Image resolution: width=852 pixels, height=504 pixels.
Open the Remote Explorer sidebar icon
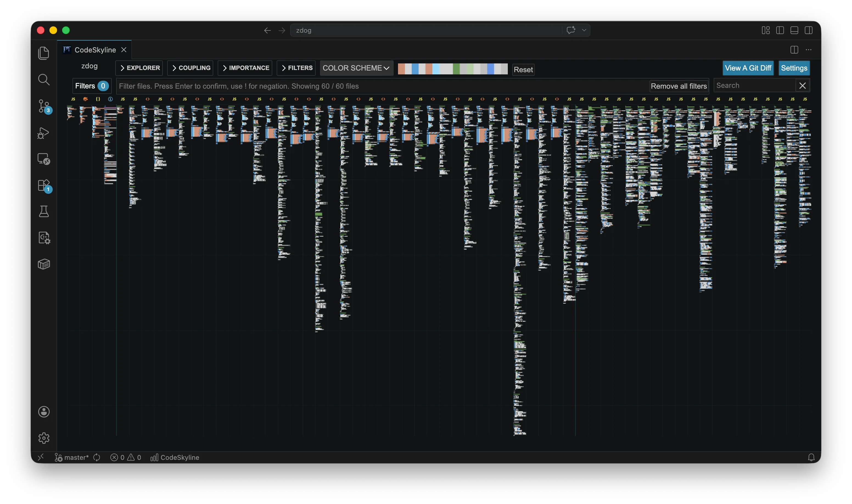tap(44, 159)
